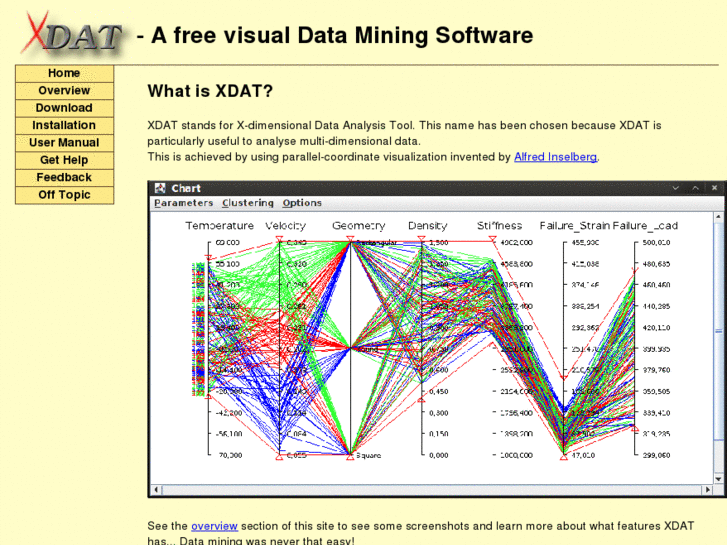
Task: Click chart scroll right arrow
Action: tap(708, 490)
